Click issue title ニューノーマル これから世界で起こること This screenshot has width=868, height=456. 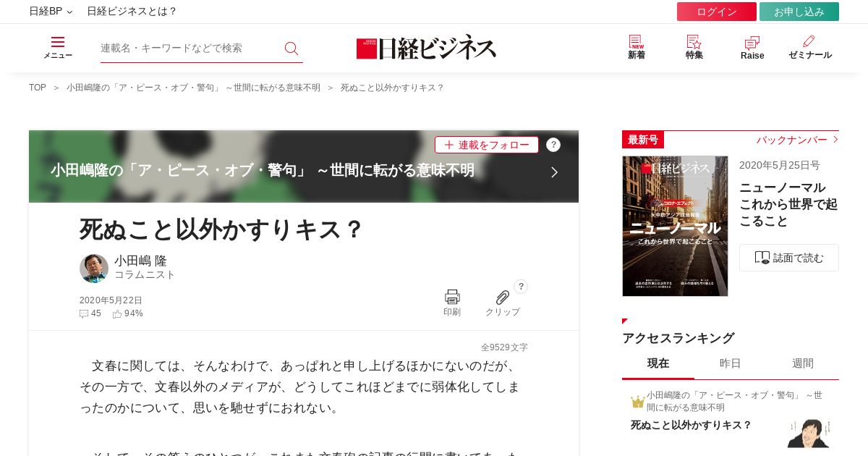click(788, 204)
